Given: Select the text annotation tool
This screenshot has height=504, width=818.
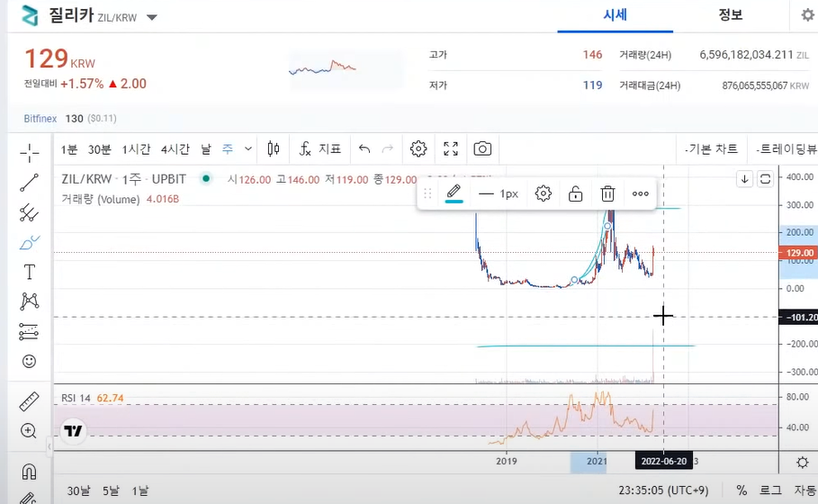Looking at the screenshot, I should [29, 272].
